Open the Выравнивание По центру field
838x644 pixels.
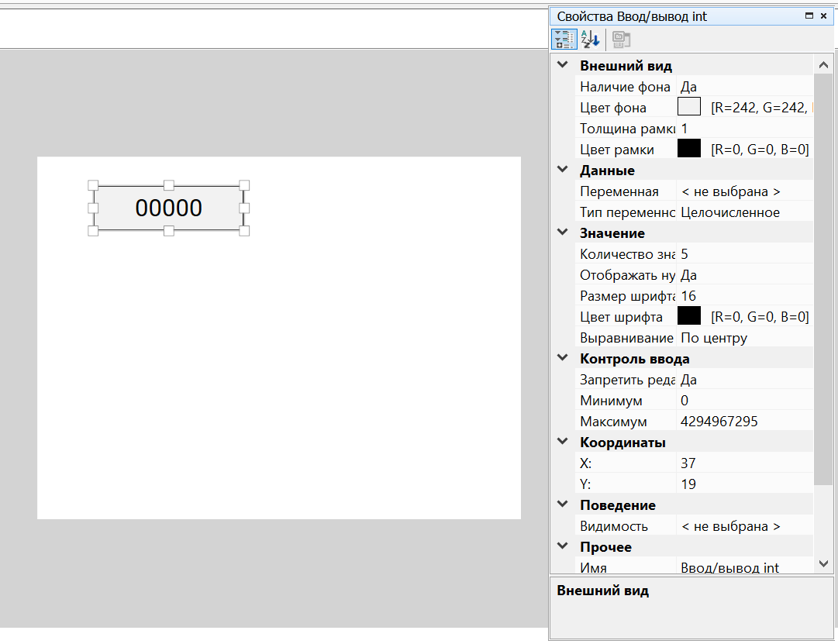point(744,338)
